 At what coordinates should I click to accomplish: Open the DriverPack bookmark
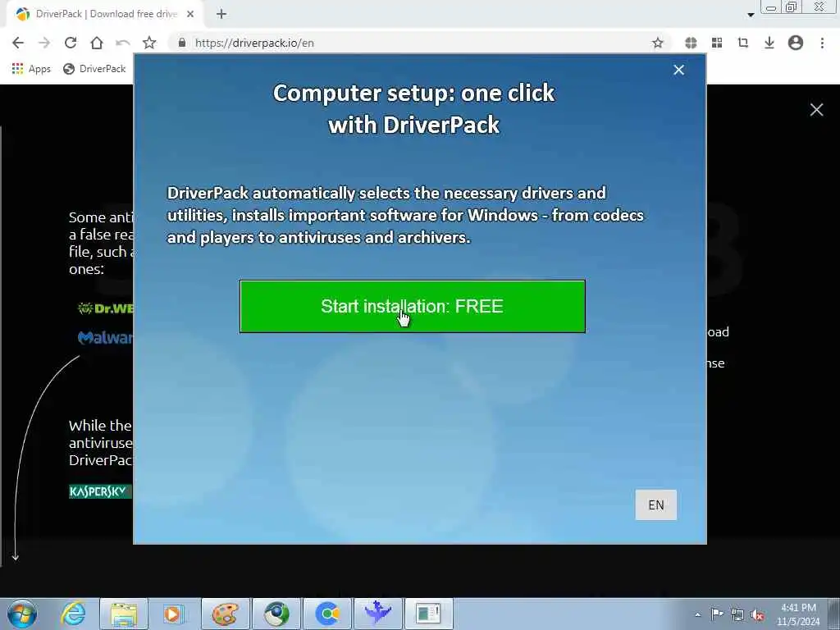click(x=94, y=69)
